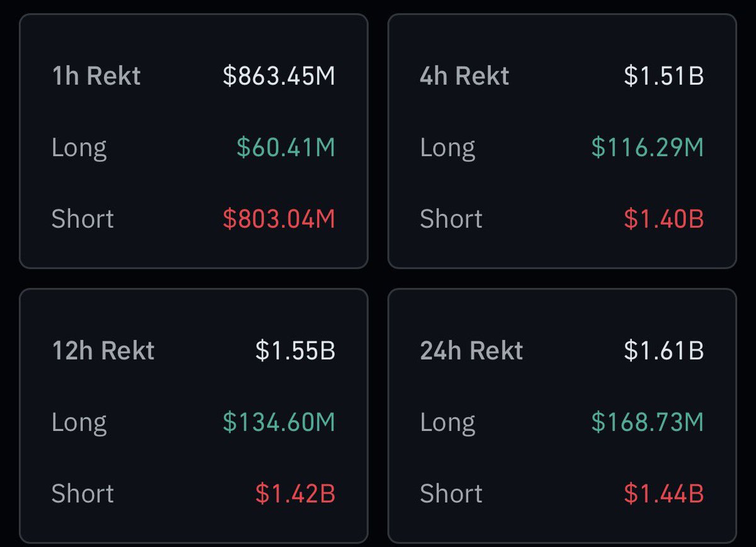Click the 4h Long value $116.29M
Viewport: 756px width, 547px height.
coord(648,148)
